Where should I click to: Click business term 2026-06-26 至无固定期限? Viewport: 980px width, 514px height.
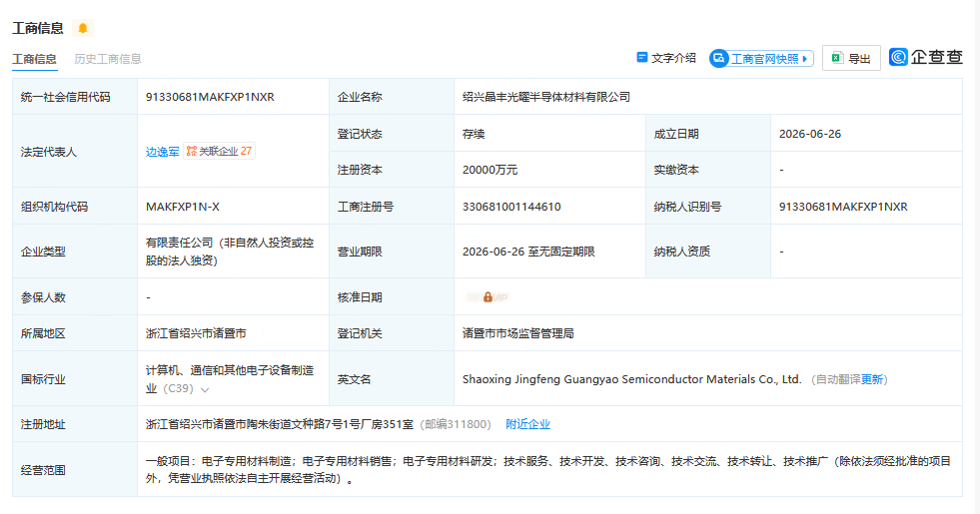(528, 252)
